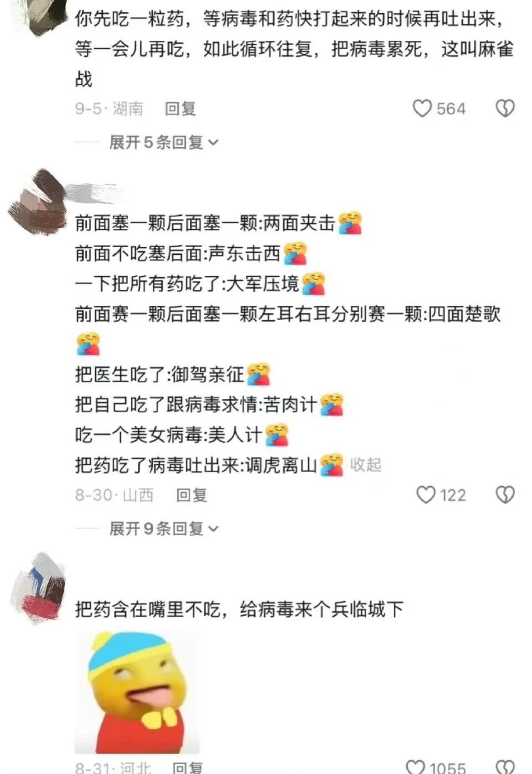Like the Hebei comment with 1055 likes
Image resolution: width=532 pixels, height=774 pixels.
(x=416, y=767)
